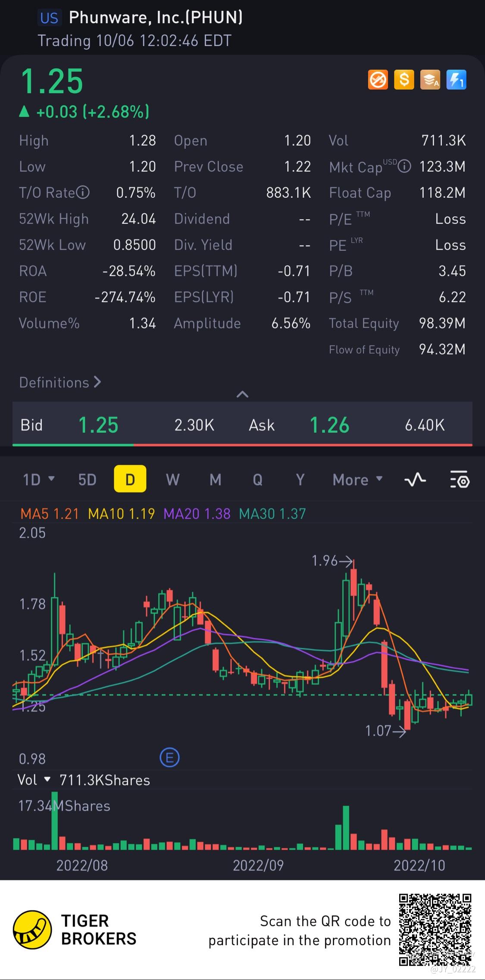Image resolution: width=485 pixels, height=980 pixels.
Task: Tap the tallest volume bar in August
Action: click(x=54, y=821)
